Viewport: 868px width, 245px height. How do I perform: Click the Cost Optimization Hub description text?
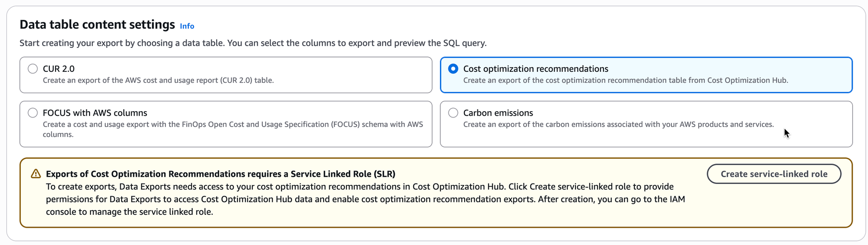click(626, 80)
